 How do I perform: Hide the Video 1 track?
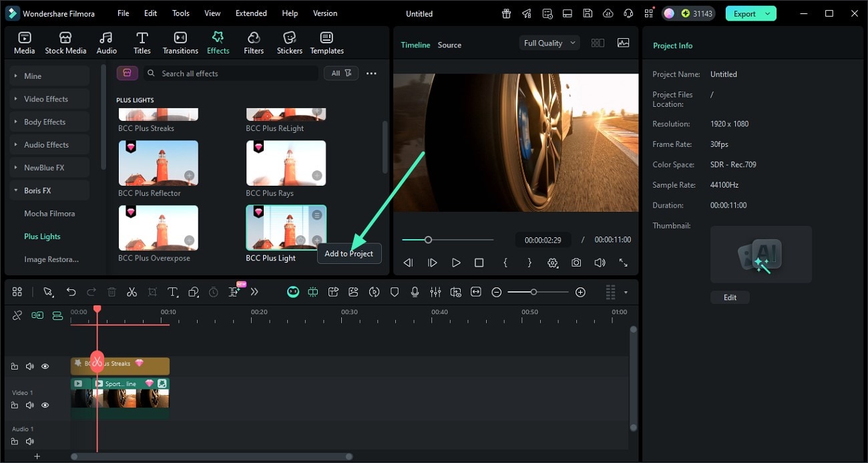click(x=45, y=406)
